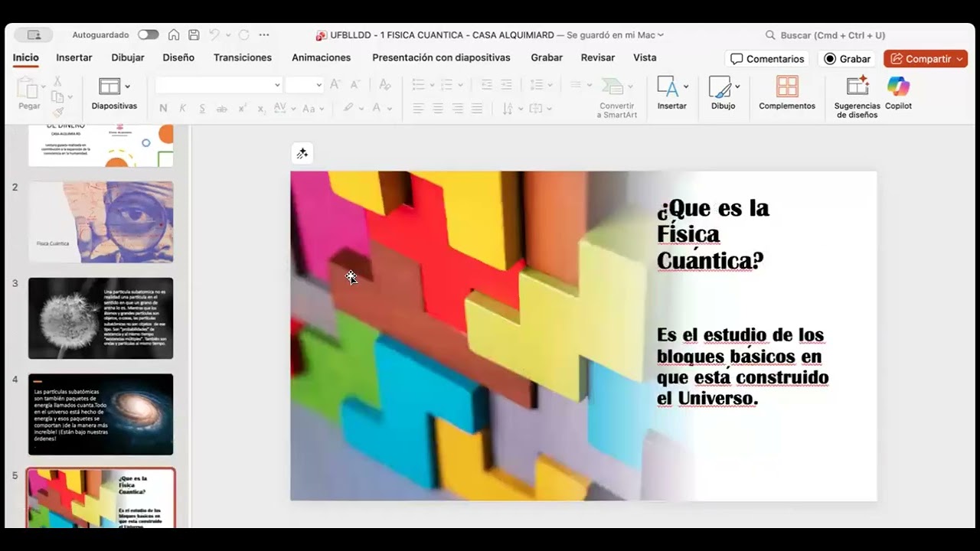This screenshot has height=551, width=980.
Task: Launch Copilot from the ribbon
Action: click(x=898, y=93)
